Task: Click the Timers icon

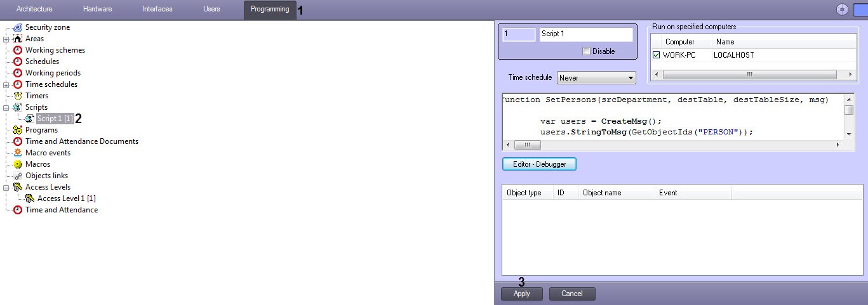Action: click(x=18, y=96)
